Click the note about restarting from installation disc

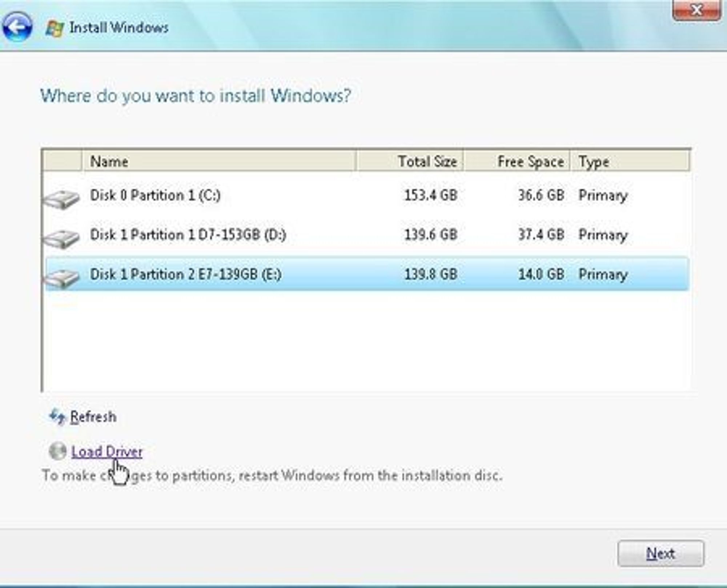pos(272,475)
